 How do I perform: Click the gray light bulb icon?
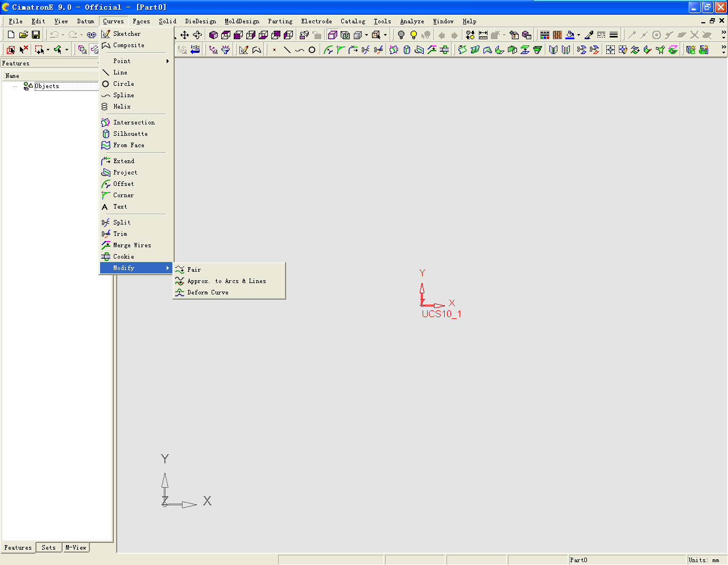(401, 35)
